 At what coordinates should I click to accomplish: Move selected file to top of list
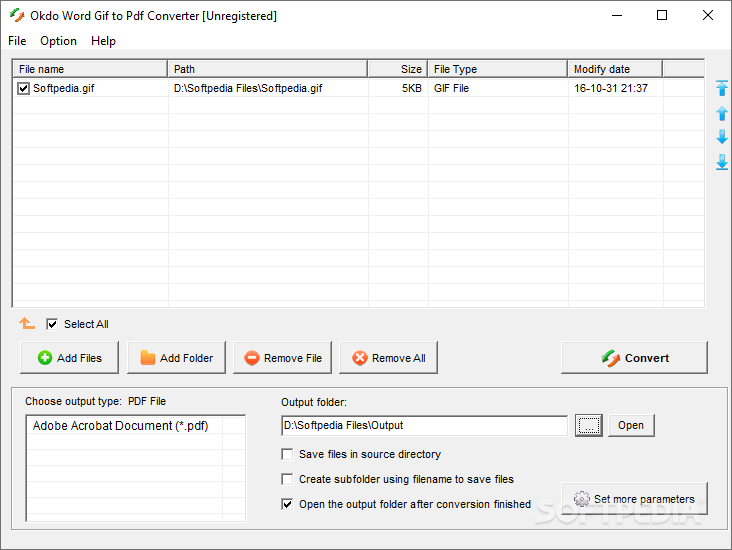click(722, 88)
